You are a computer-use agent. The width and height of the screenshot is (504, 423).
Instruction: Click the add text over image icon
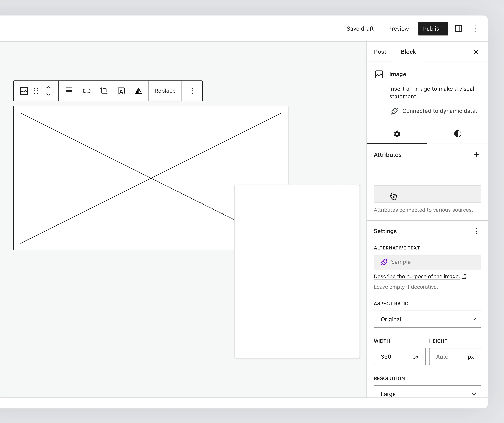[x=121, y=91]
